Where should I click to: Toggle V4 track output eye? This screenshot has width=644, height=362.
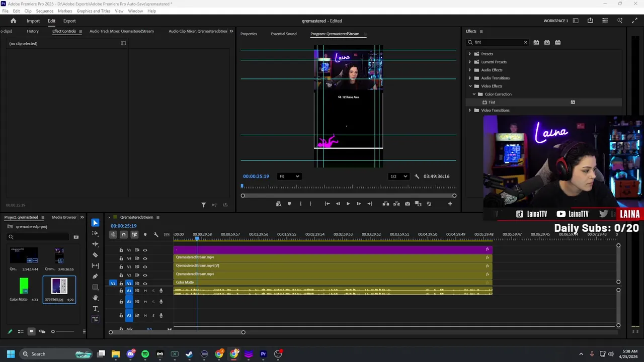[145, 258]
